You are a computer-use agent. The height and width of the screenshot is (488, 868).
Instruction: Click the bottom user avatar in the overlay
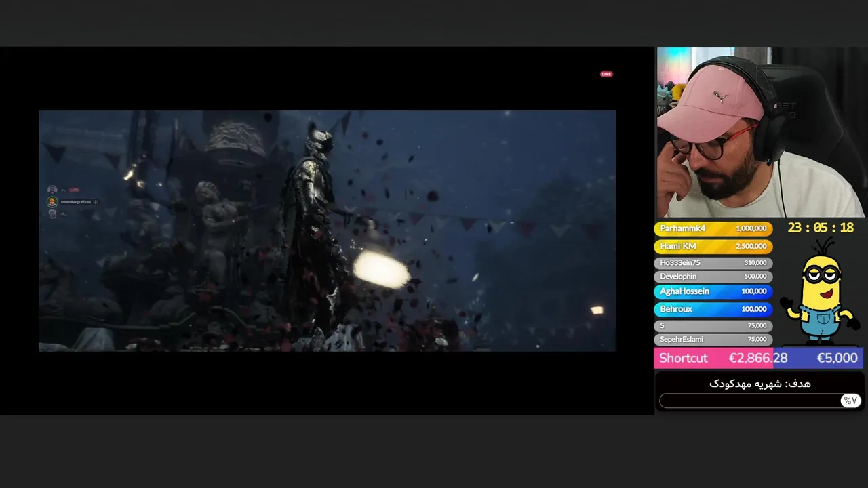[52, 214]
